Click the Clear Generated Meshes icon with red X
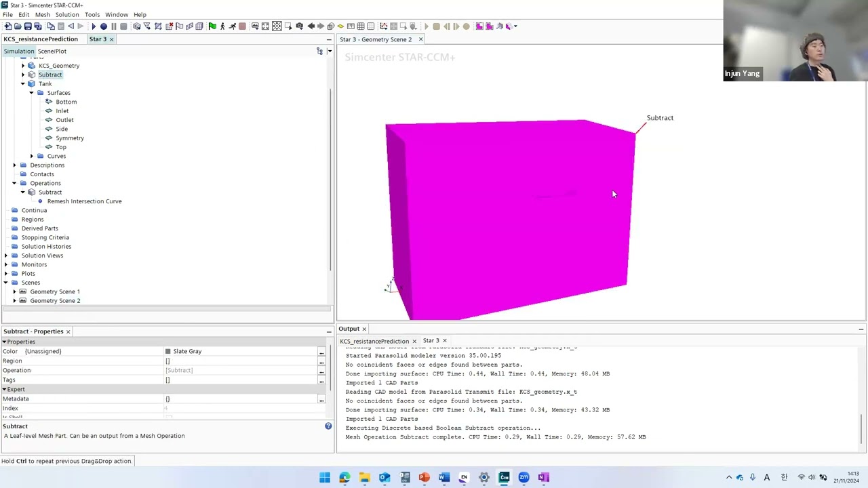868x488 pixels. pos(170,26)
